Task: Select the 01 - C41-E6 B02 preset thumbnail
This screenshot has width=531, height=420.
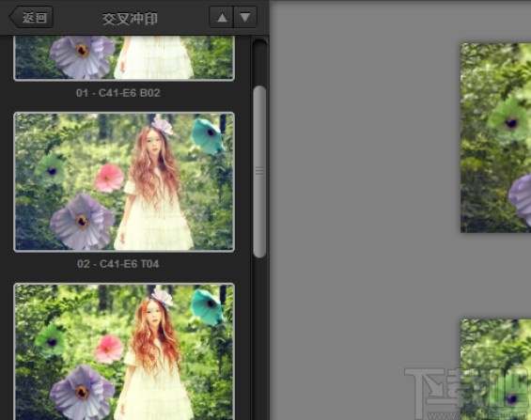Action: tap(124, 58)
